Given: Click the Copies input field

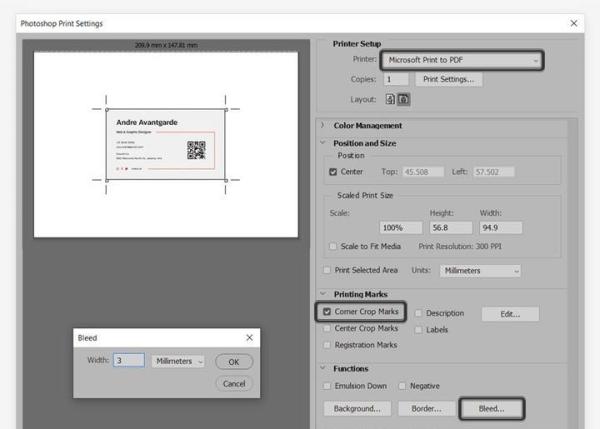Looking at the screenshot, I should coord(396,79).
